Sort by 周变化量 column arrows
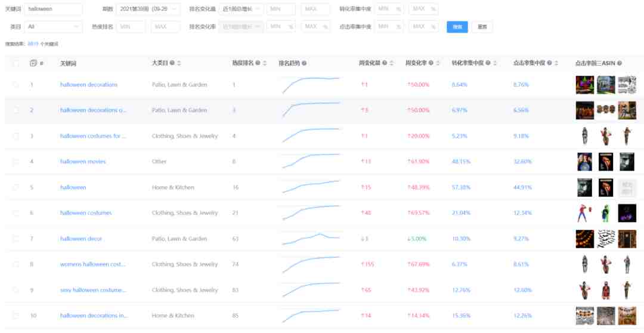 point(391,63)
